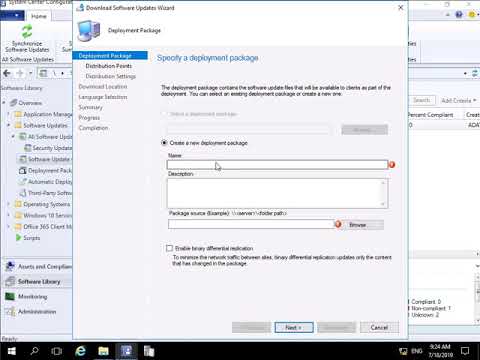
Task: Open Third-Party Software Update Catalogs node
Action: (x=45, y=193)
